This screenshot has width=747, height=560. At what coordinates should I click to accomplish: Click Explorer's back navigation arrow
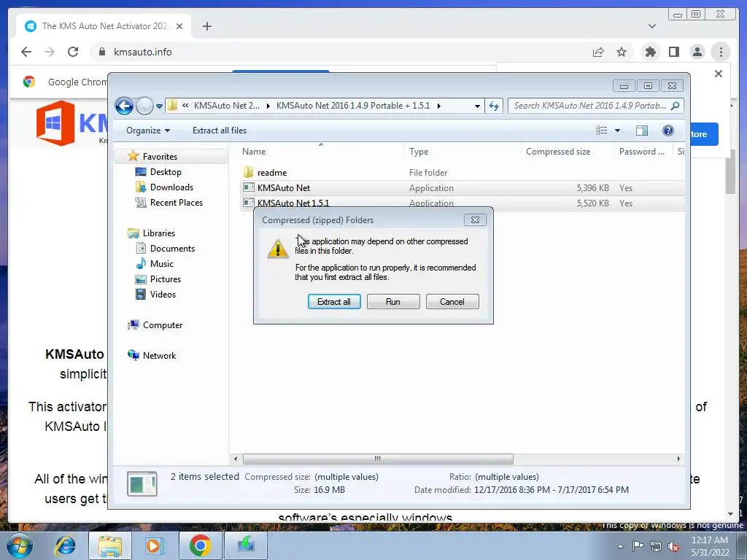click(x=124, y=106)
